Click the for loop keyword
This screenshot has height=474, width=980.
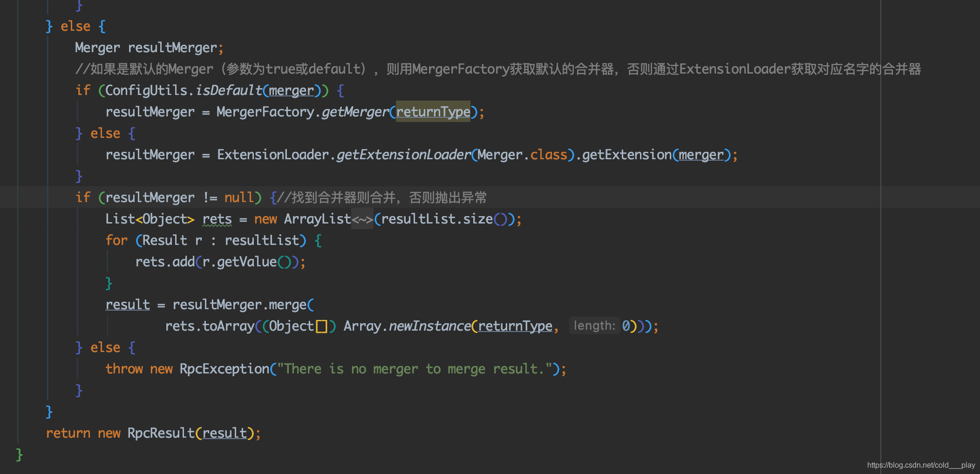pyautogui.click(x=116, y=240)
